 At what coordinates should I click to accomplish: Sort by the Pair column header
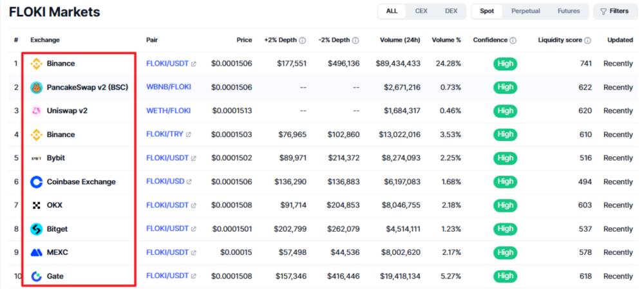click(x=152, y=41)
